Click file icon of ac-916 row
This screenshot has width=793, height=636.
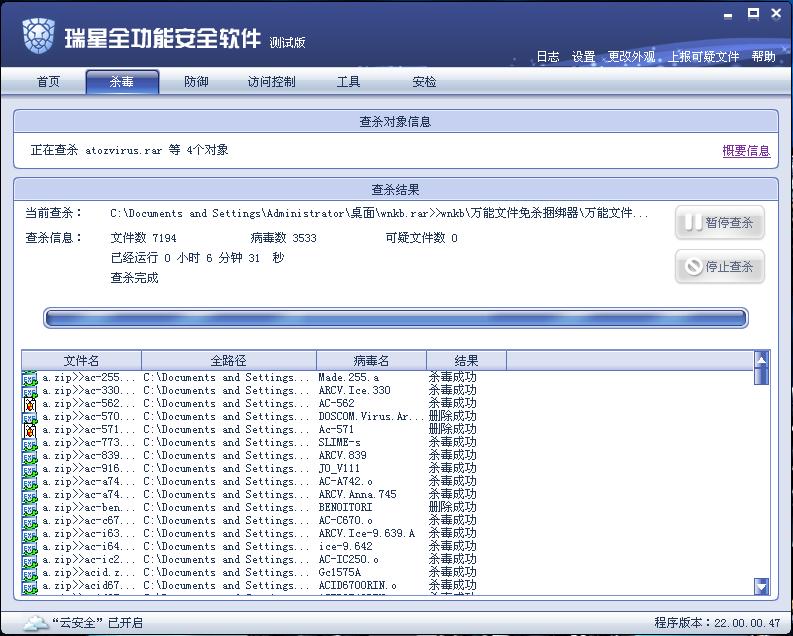[29, 469]
